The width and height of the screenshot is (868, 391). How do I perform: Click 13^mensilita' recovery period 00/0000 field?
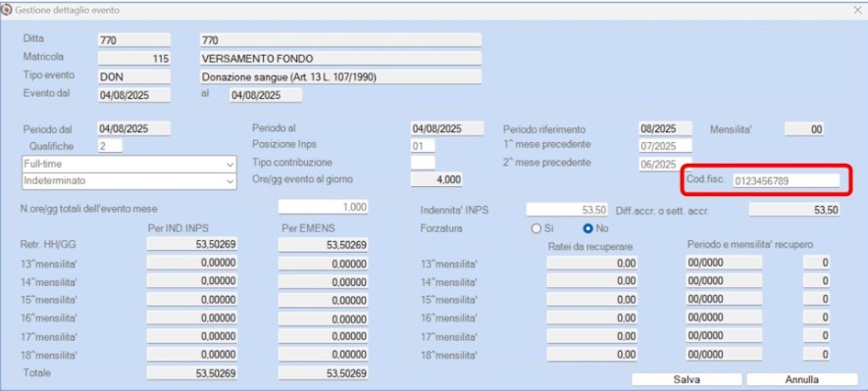click(724, 263)
